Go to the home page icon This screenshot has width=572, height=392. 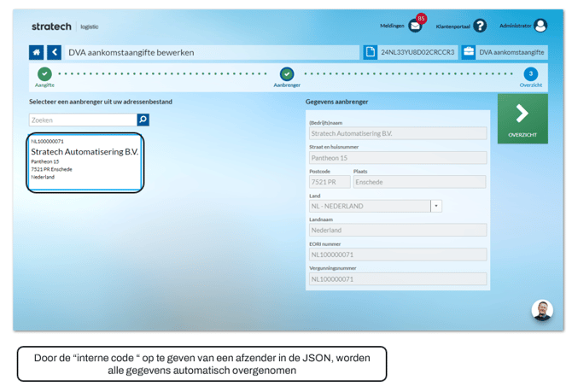pos(36,52)
